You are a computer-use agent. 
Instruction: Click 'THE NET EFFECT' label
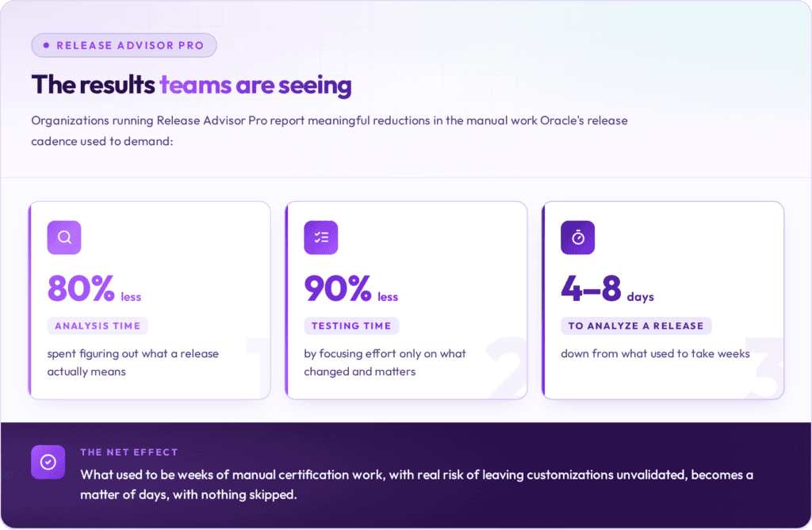129,452
